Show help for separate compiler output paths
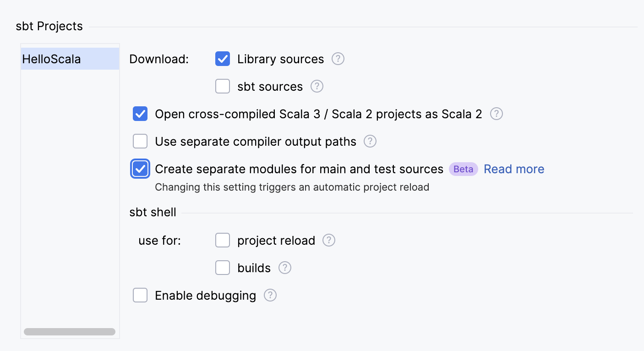This screenshot has width=644, height=351. [370, 142]
